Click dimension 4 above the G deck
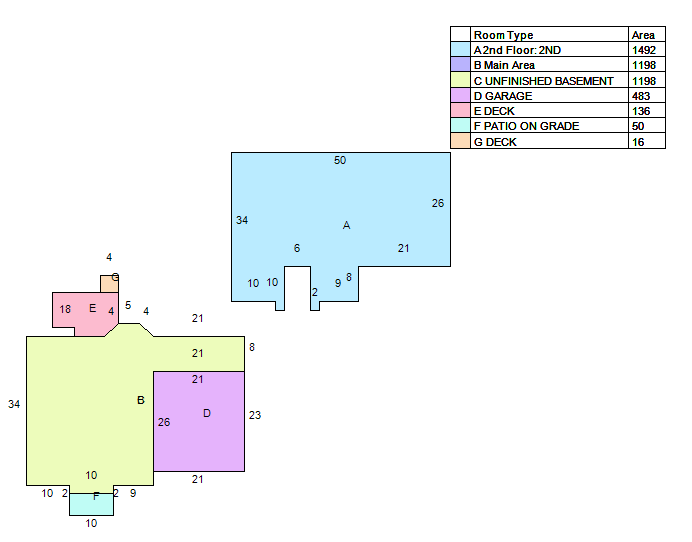The height and width of the screenshot is (542, 692). (x=109, y=257)
